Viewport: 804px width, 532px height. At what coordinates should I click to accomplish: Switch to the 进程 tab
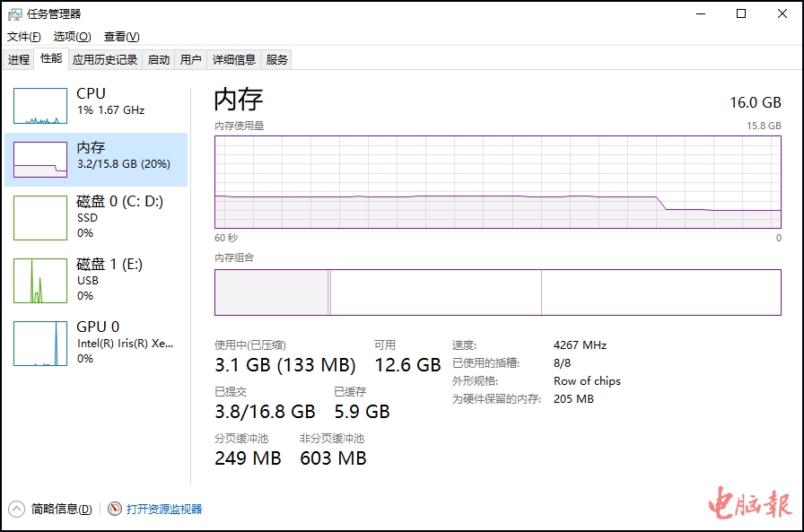click(x=19, y=60)
